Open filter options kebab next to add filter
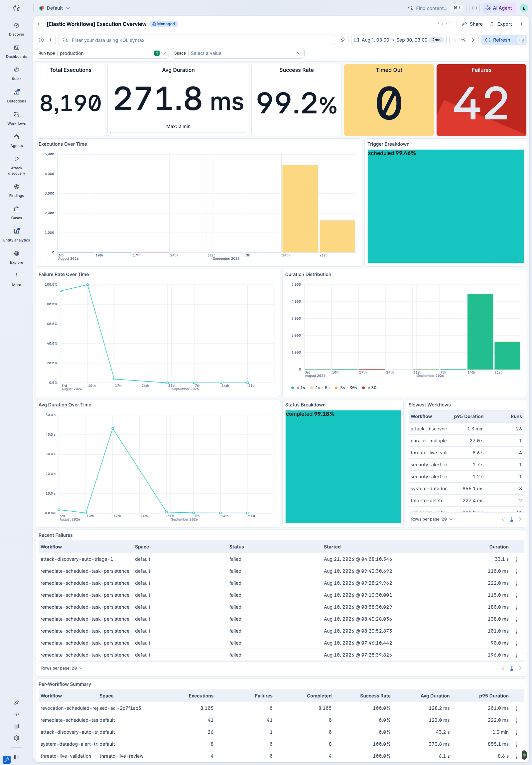The width and height of the screenshot is (532, 765). pos(51,40)
